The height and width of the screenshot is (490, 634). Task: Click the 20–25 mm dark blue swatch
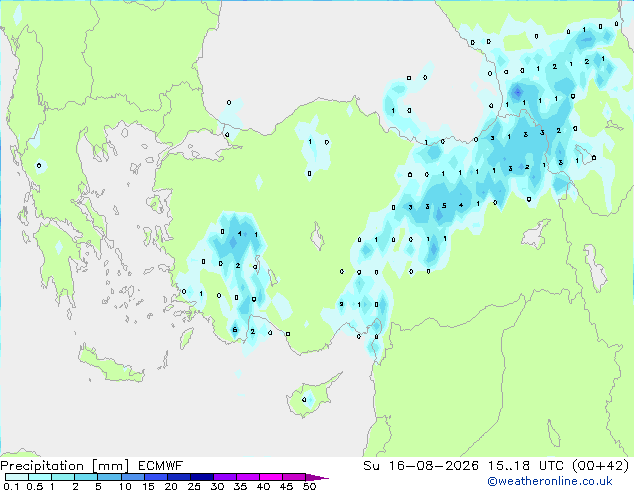178,477
